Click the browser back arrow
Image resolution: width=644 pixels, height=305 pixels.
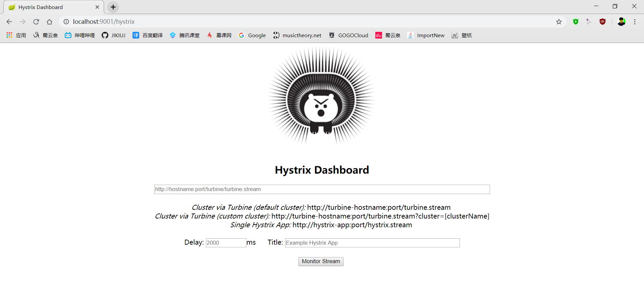coord(9,22)
